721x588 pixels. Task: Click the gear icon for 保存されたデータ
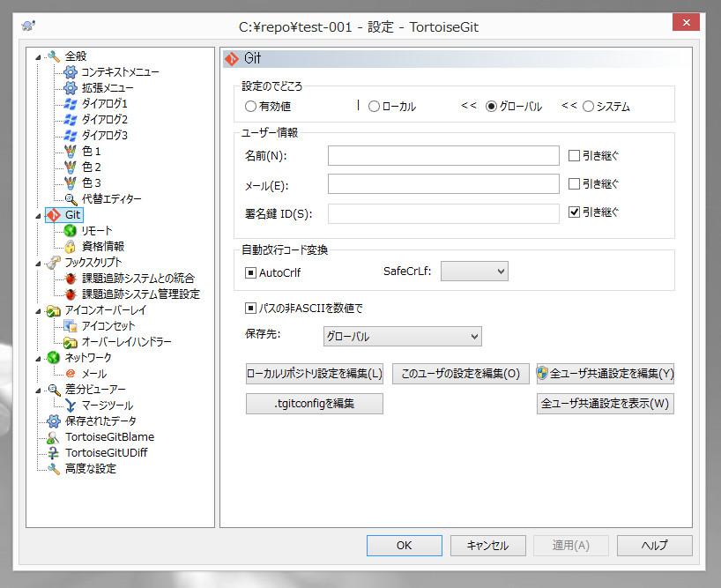[x=54, y=421]
